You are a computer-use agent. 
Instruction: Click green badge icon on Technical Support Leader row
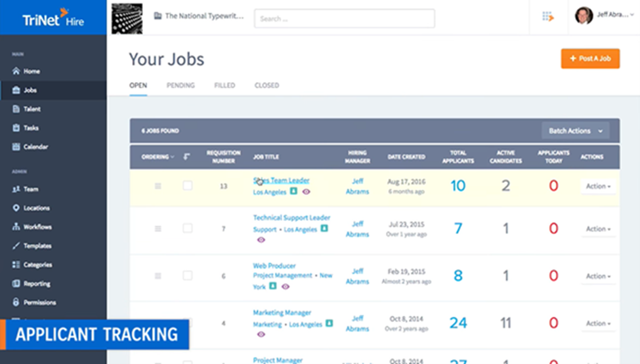324,228
